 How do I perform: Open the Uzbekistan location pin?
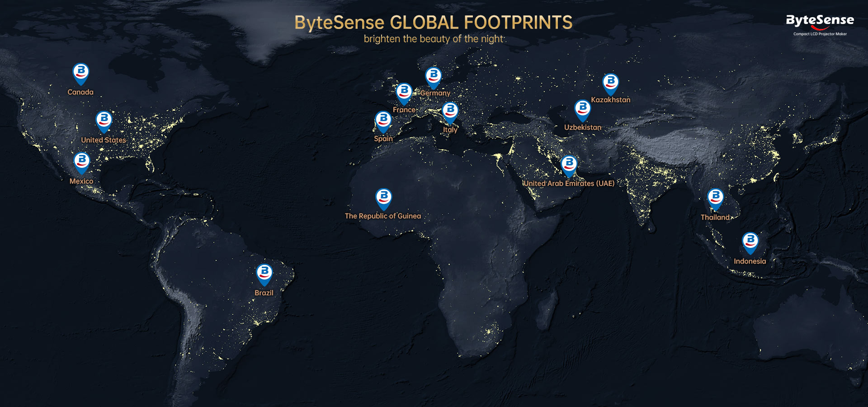583,110
